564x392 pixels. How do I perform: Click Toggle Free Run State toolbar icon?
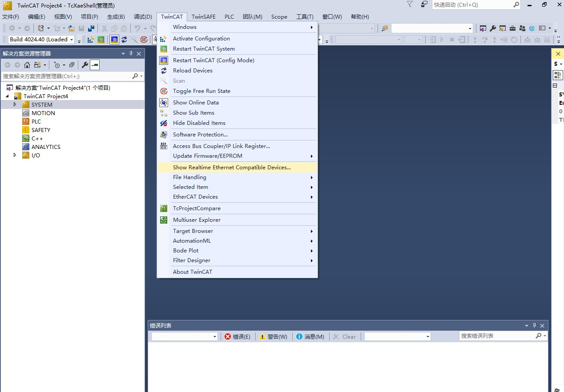click(x=144, y=40)
